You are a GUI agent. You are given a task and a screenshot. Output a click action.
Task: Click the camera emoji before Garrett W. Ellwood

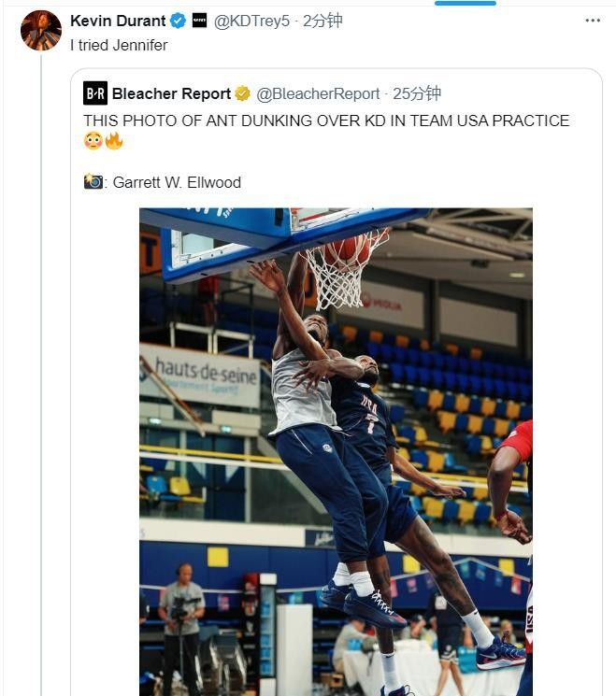[93, 181]
